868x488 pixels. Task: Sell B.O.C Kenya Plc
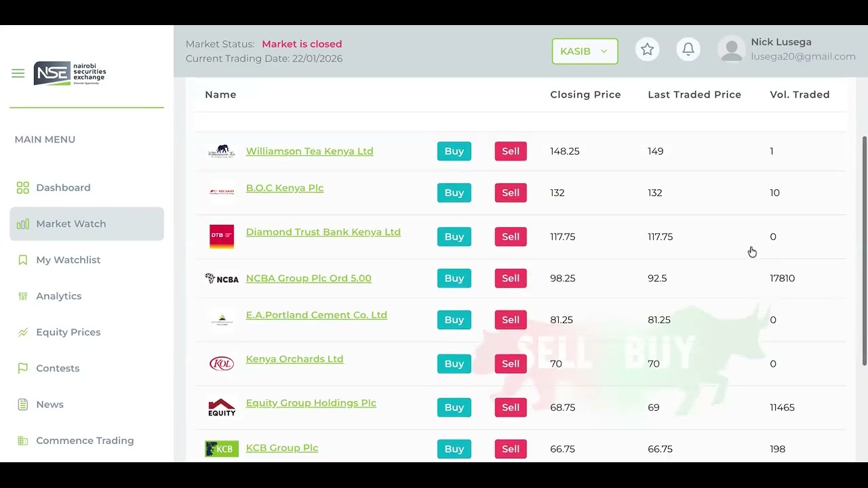tap(511, 192)
